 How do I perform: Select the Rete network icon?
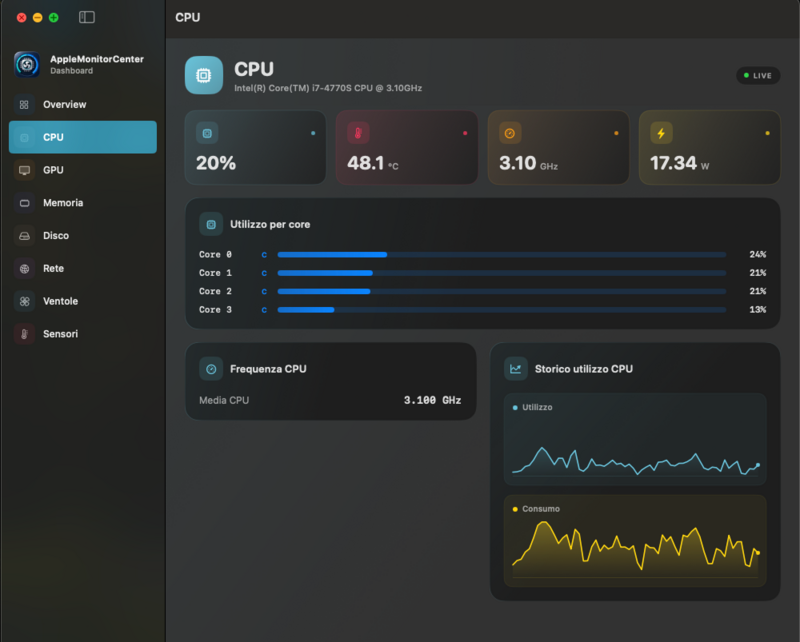(24, 268)
